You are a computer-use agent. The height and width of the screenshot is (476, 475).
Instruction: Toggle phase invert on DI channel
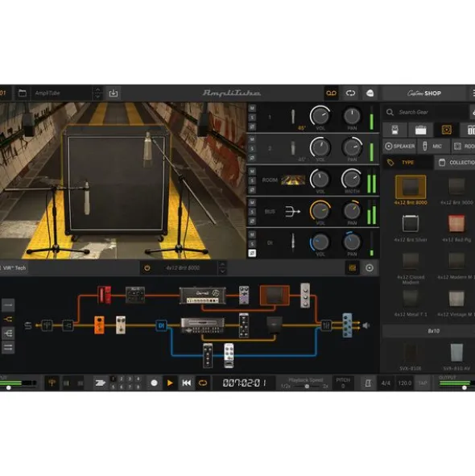pyautogui.click(x=252, y=253)
